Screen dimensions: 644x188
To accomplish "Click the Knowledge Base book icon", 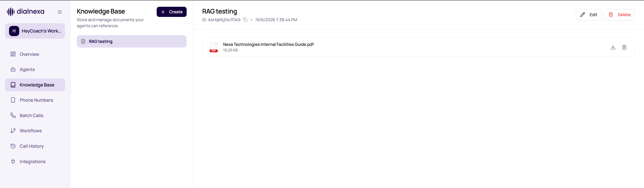I will click(x=13, y=85).
